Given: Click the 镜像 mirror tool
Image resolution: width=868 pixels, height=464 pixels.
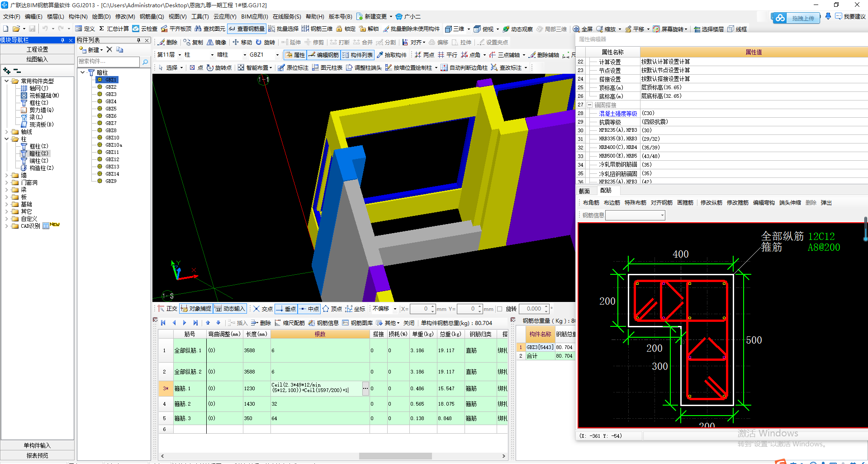Looking at the screenshot, I should (216, 42).
